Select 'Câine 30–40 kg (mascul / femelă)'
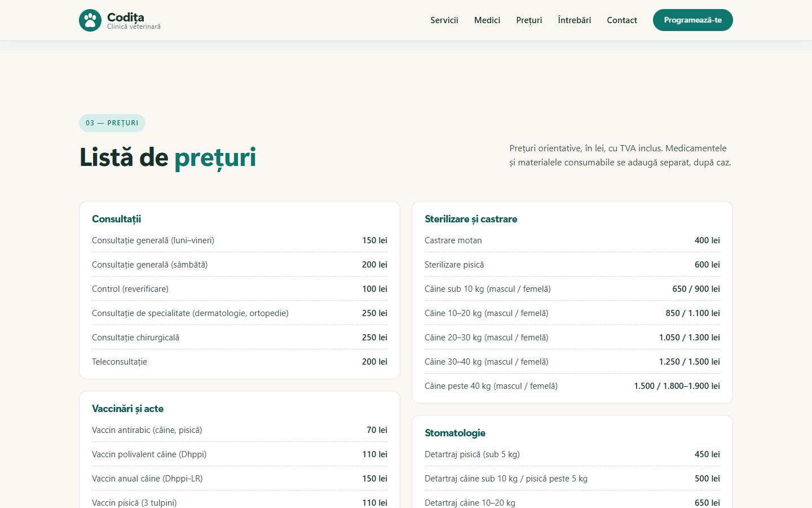 [x=487, y=362]
